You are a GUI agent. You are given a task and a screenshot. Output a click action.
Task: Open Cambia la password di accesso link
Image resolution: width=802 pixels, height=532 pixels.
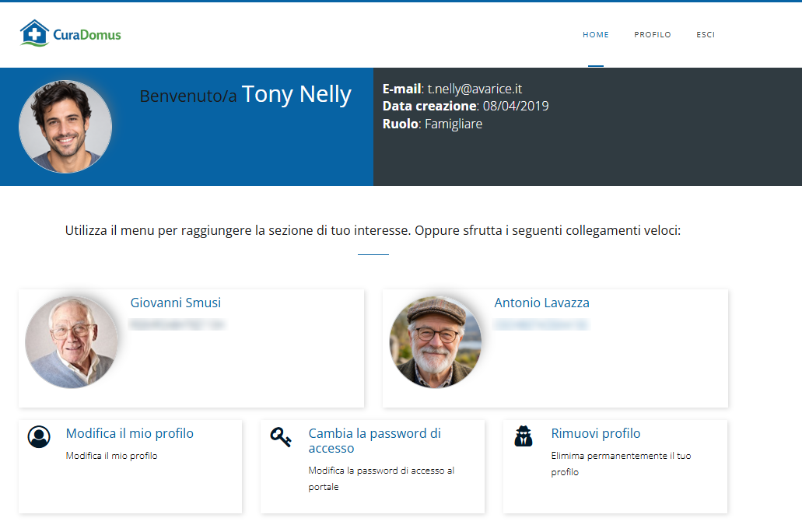tap(374, 441)
